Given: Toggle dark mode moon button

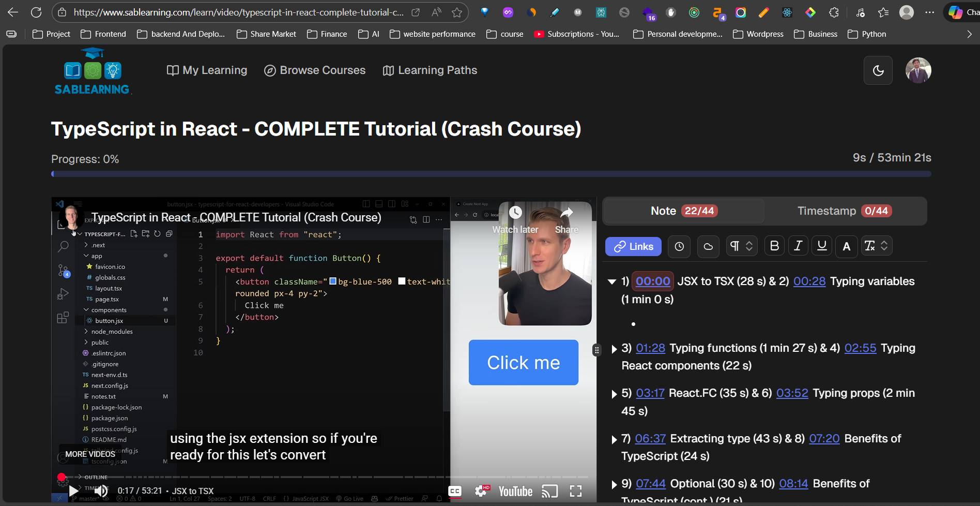Looking at the screenshot, I should 878,70.
